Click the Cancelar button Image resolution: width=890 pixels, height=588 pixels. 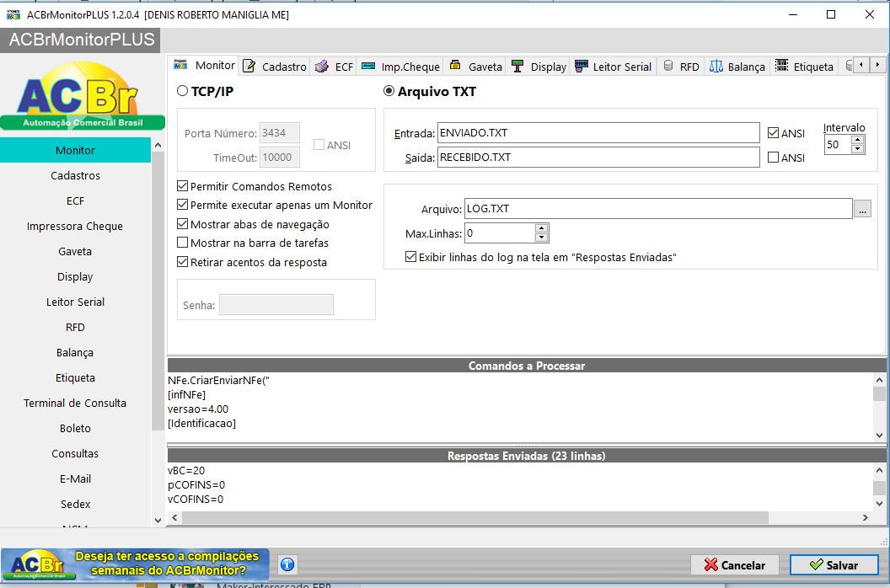click(734, 564)
